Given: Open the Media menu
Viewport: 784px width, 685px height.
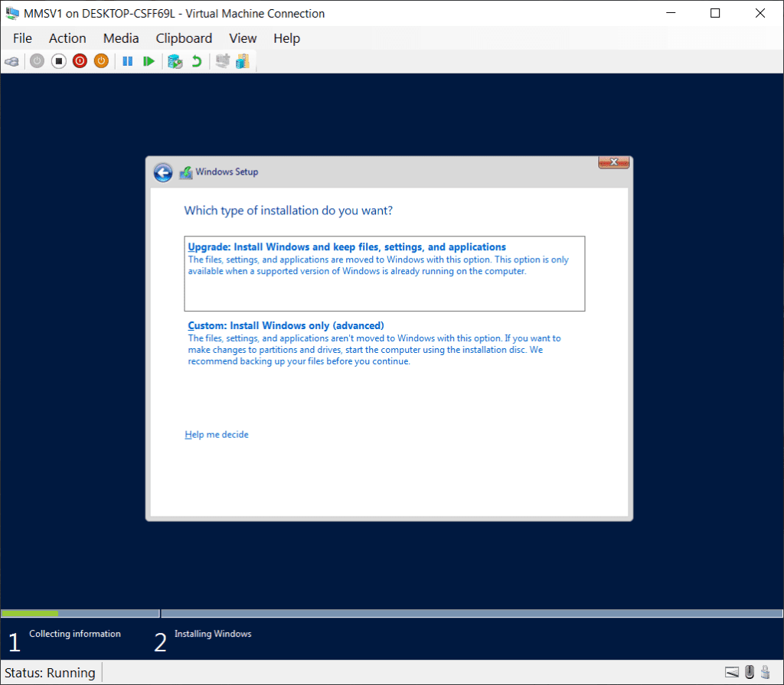Looking at the screenshot, I should (x=121, y=38).
